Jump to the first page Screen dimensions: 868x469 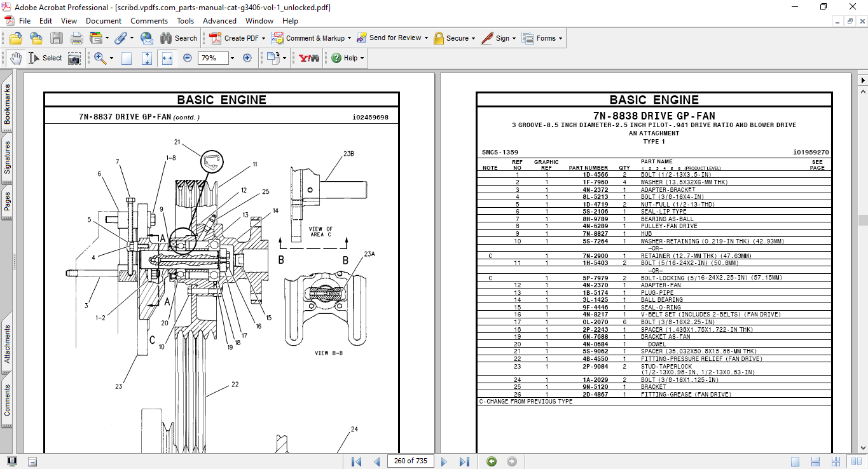coord(357,461)
